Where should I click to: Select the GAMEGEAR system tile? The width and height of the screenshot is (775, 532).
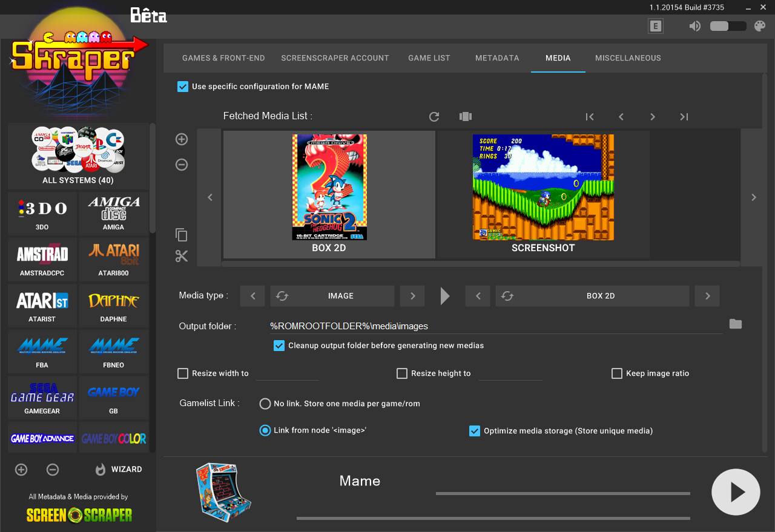(x=42, y=397)
